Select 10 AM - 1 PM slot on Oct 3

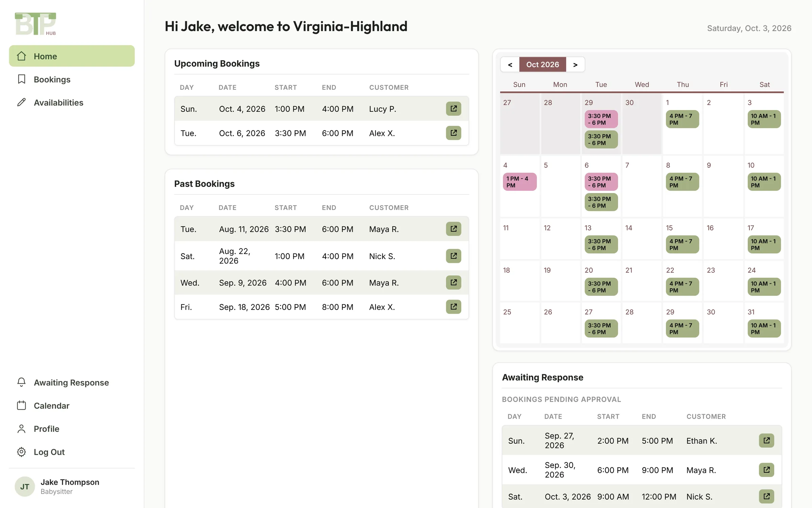(x=764, y=119)
